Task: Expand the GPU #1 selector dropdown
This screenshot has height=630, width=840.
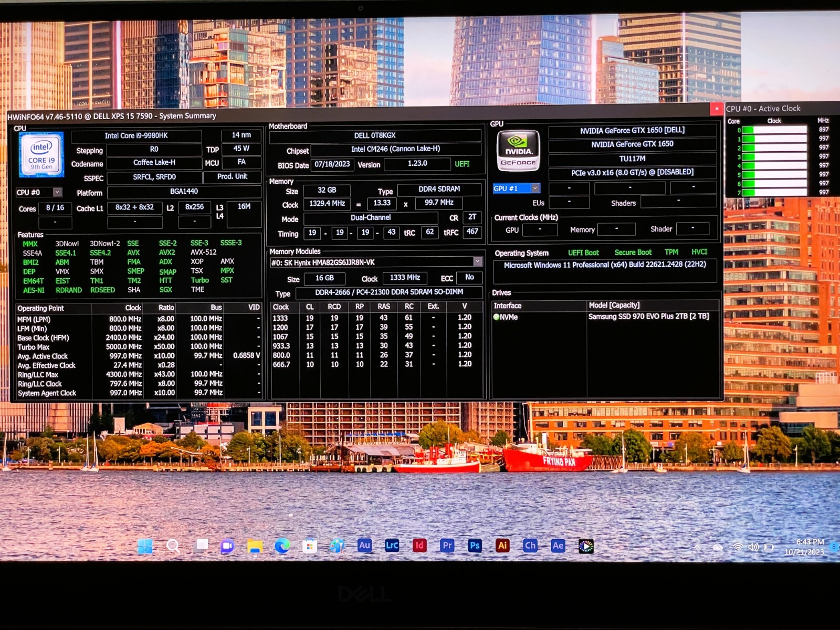Action: tap(535, 188)
